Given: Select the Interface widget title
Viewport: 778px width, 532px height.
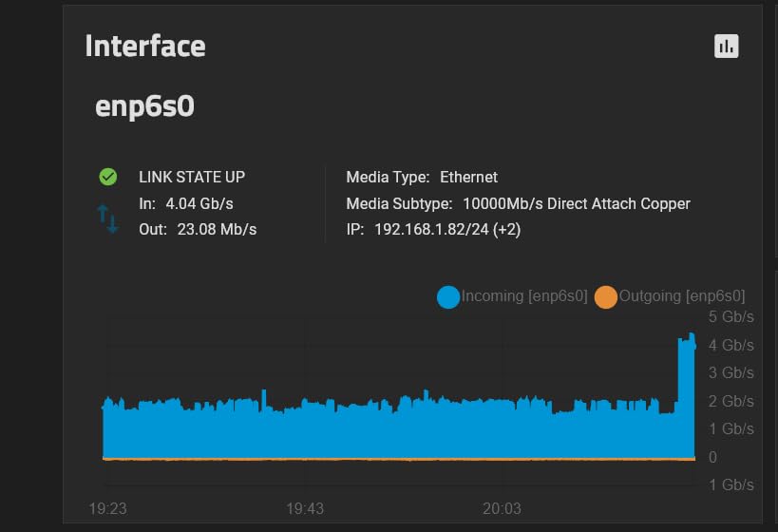Looking at the screenshot, I should point(145,46).
